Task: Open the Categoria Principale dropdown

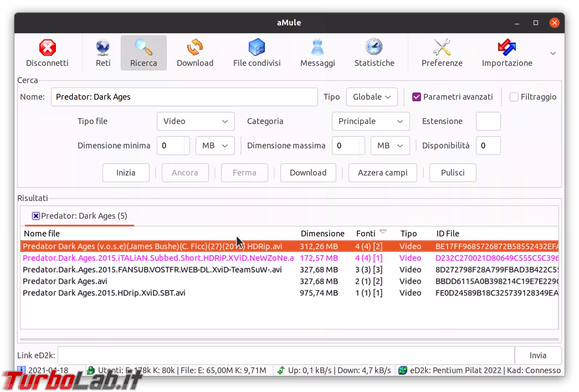Action: click(371, 121)
